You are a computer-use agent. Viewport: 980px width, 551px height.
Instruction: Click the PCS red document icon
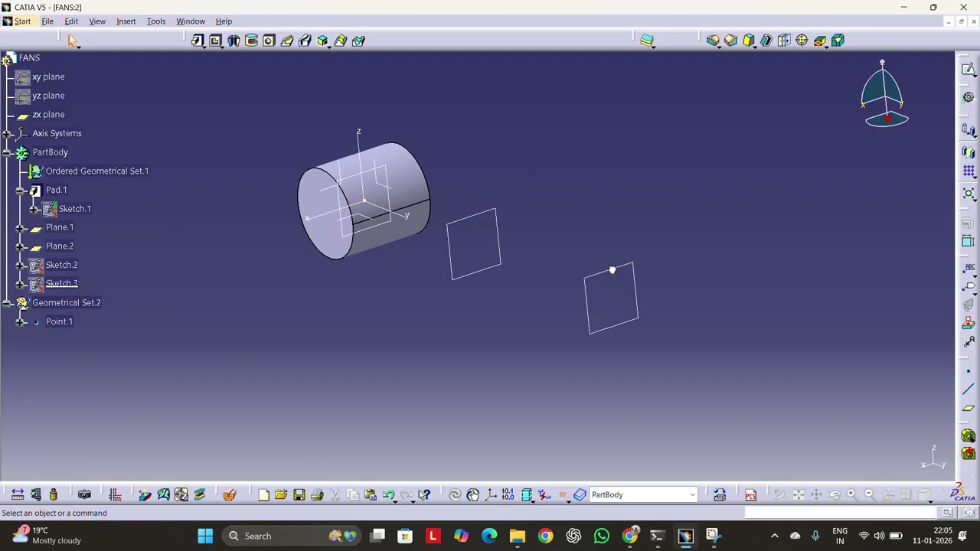(750, 494)
